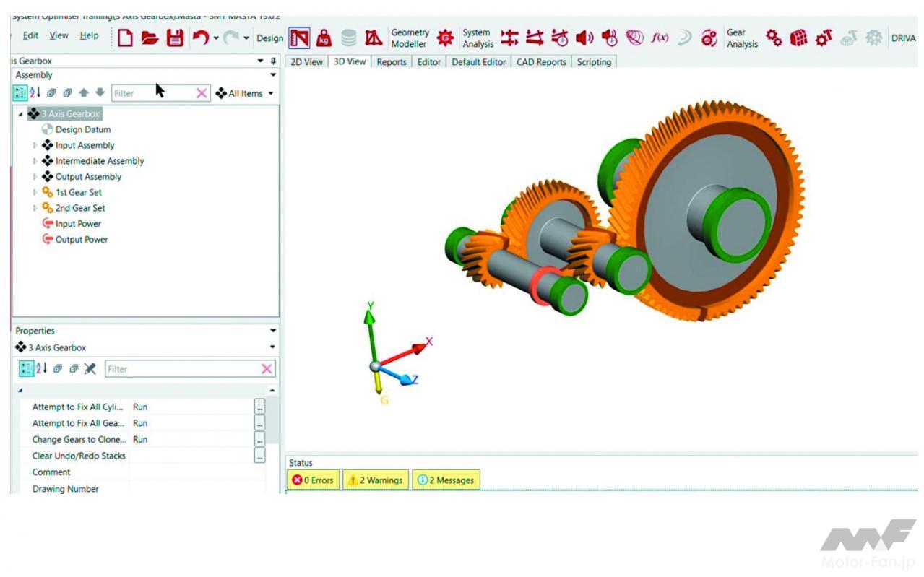Screen dimensions: 924x577
Task: Show the 2 Warnings status list
Action: (x=375, y=480)
